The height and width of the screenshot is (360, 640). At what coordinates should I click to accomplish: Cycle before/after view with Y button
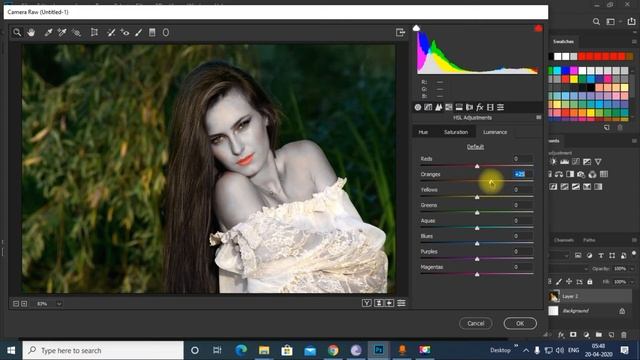click(x=367, y=303)
